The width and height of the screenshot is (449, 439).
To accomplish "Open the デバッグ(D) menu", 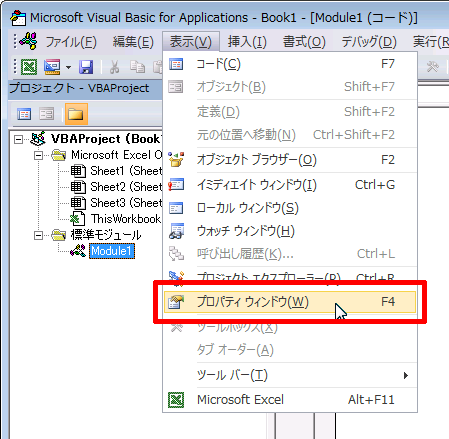I will [x=369, y=42].
